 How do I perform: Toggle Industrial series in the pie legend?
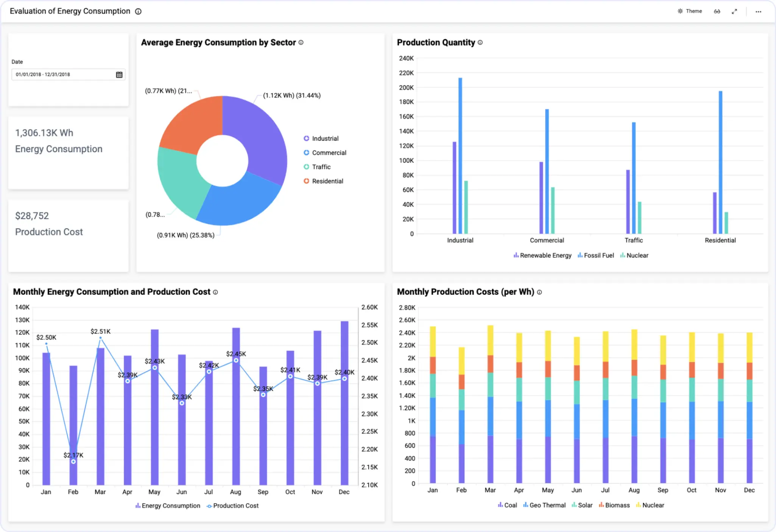(324, 138)
